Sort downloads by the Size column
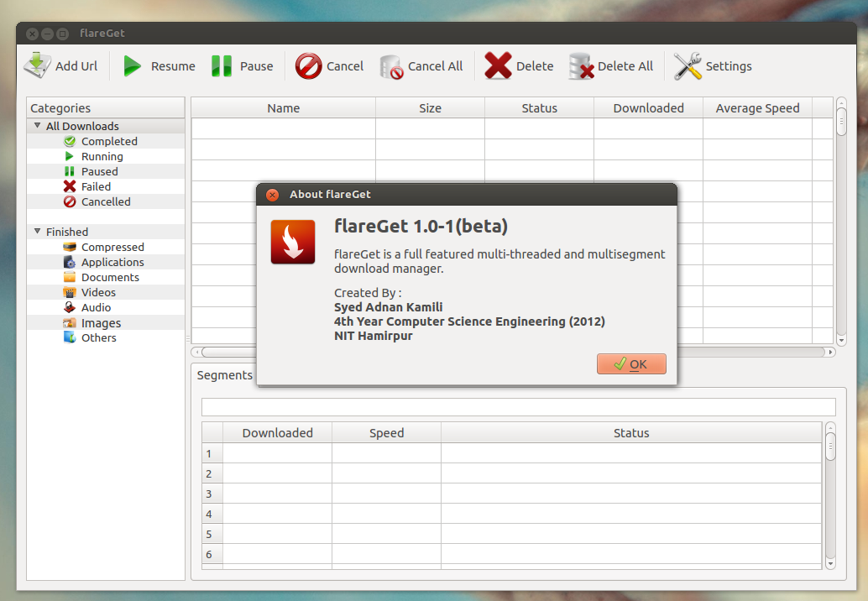The height and width of the screenshot is (601, 868). coord(430,107)
